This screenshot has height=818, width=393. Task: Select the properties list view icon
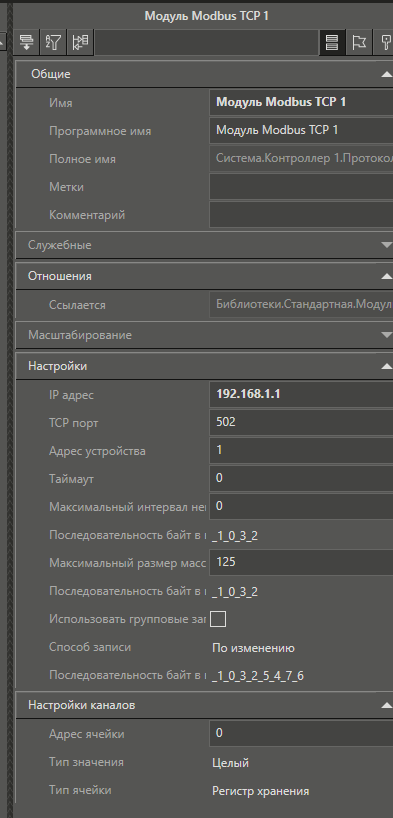(332, 42)
